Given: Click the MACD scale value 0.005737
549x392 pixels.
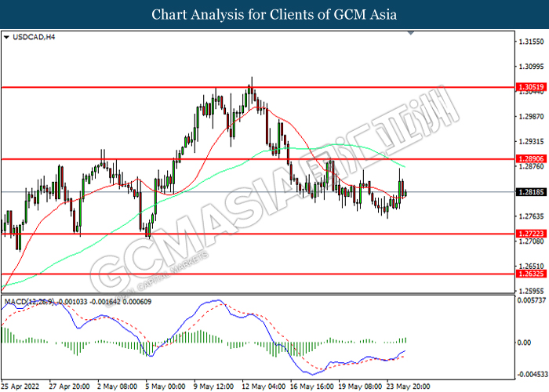Looking at the screenshot, I should point(532,300).
